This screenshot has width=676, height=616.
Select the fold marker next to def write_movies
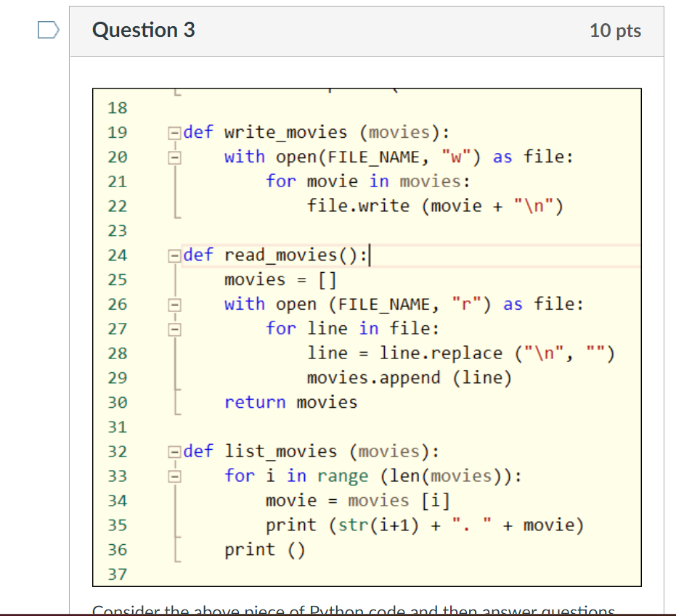pos(173,132)
